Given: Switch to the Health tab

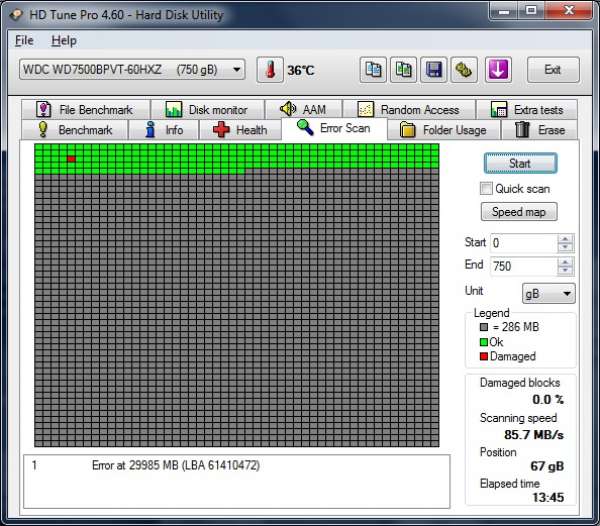Looking at the screenshot, I should [240, 130].
